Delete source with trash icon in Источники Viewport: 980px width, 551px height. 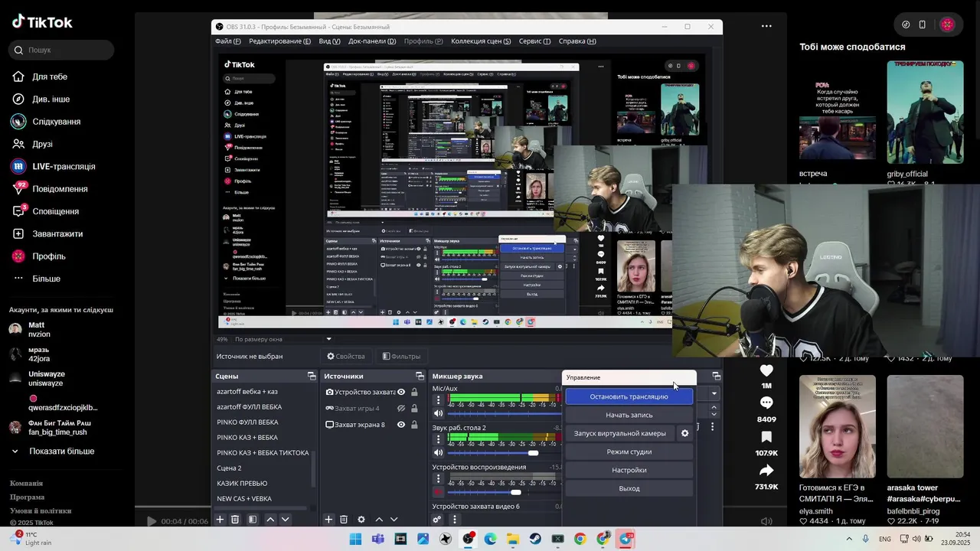pyautogui.click(x=344, y=520)
